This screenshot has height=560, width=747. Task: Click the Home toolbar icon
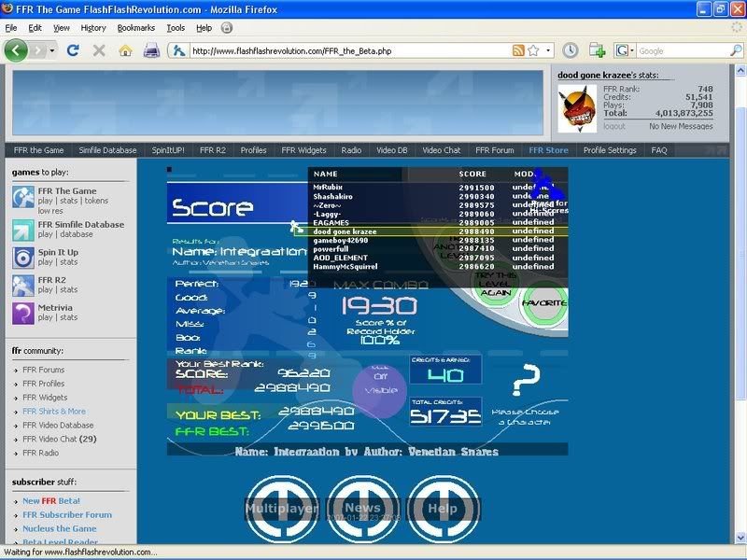pyautogui.click(x=125, y=50)
